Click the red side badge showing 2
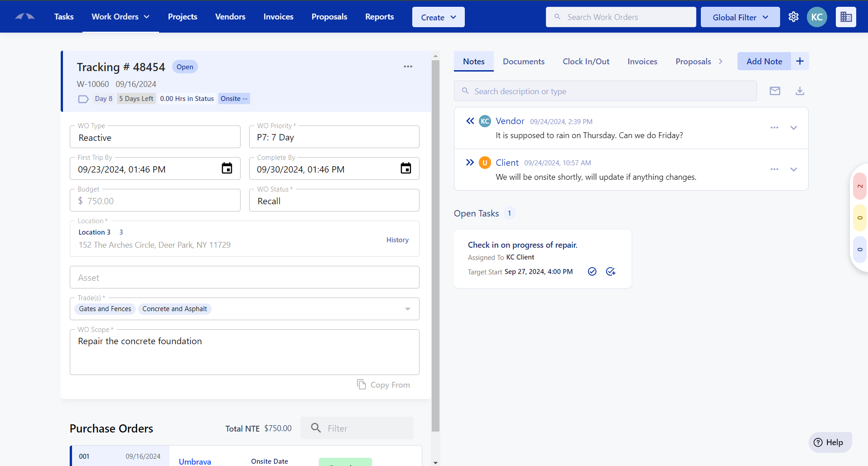 [860, 186]
